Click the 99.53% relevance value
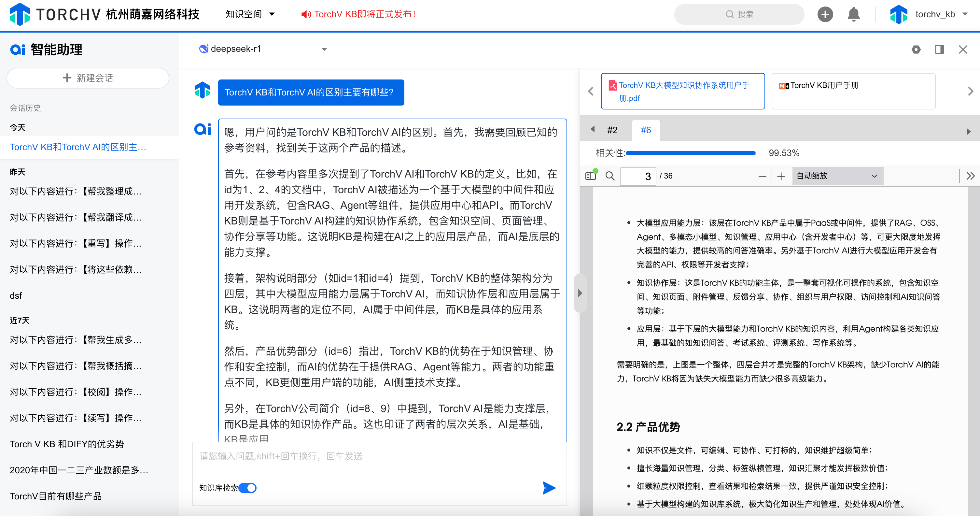980x516 pixels. click(784, 153)
